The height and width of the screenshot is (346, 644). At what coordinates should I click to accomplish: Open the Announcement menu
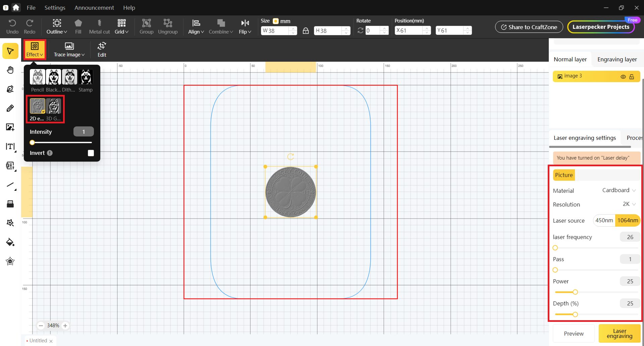pos(94,7)
